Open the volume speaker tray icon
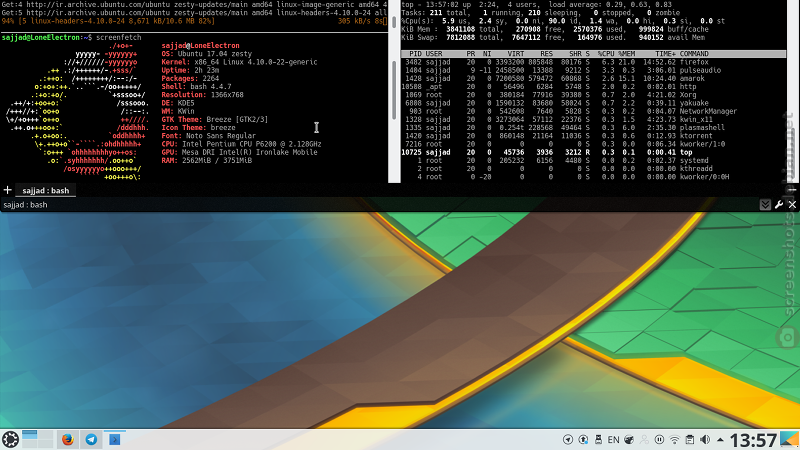This screenshot has width=800, height=450. coord(705,440)
